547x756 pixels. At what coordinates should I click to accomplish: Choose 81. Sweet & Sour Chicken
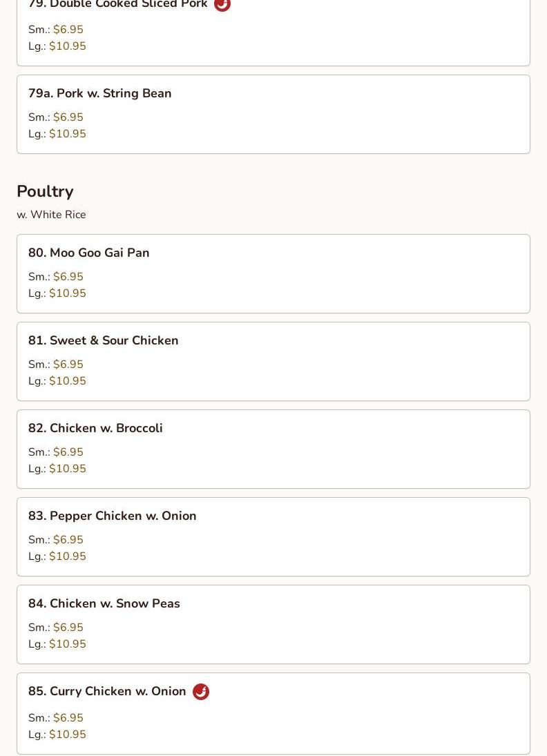pyautogui.click(x=273, y=362)
